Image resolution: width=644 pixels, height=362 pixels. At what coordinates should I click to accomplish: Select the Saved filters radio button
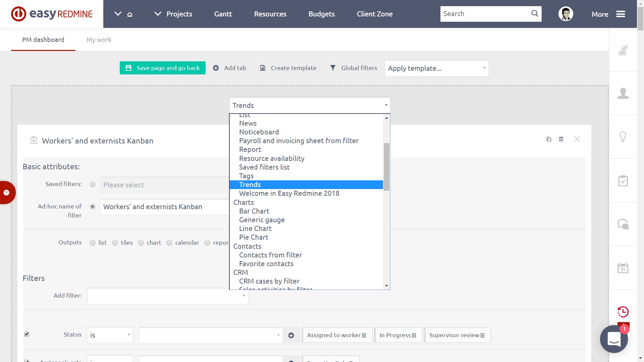(93, 185)
